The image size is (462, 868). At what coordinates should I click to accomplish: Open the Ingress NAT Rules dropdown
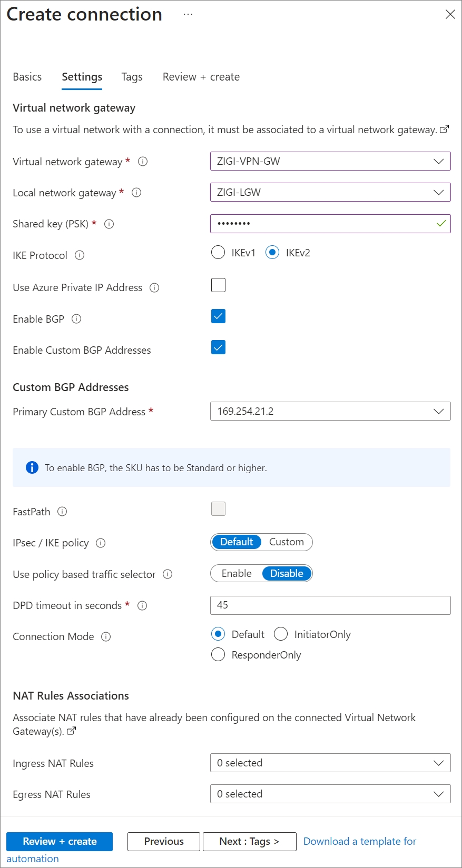[330, 763]
